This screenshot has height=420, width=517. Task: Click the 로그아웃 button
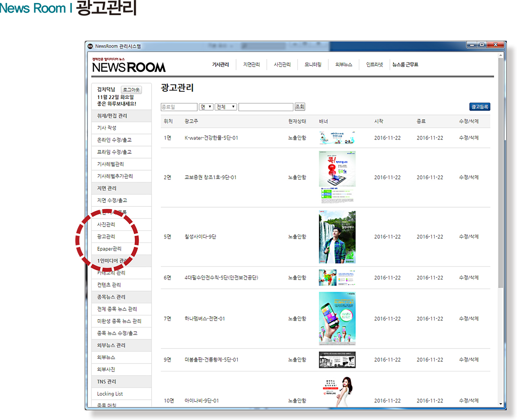pos(131,90)
